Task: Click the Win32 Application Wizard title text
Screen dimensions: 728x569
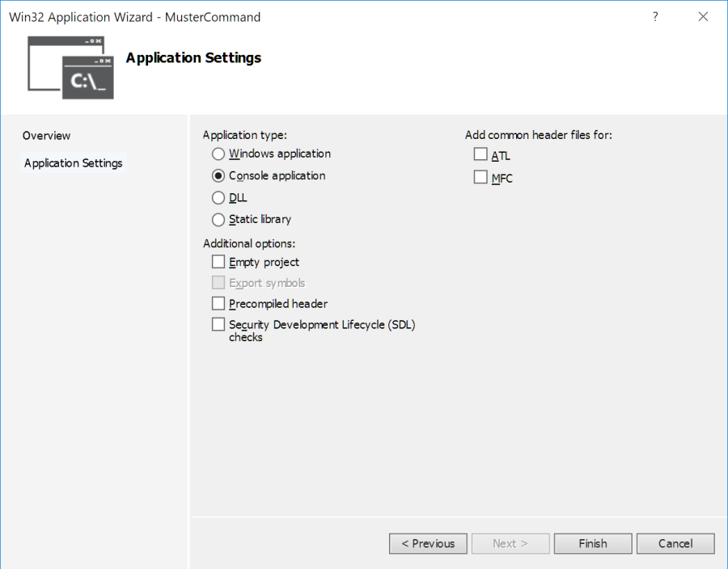Action: point(134,17)
